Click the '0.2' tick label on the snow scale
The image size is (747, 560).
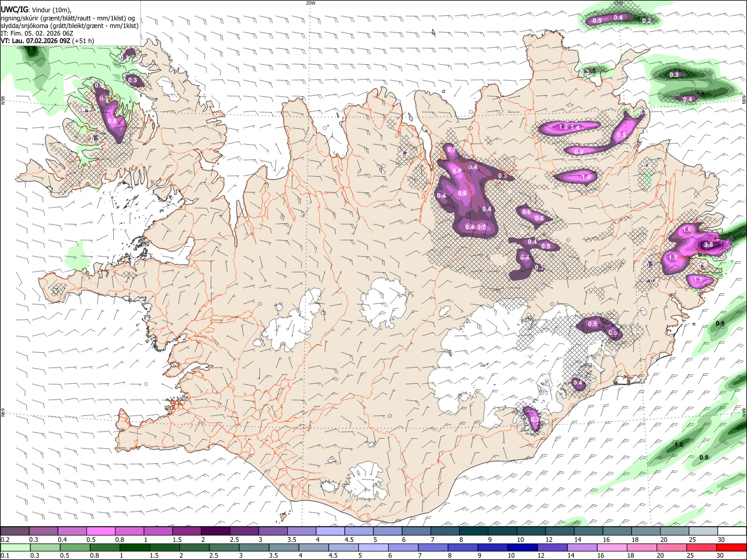click(x=5, y=540)
